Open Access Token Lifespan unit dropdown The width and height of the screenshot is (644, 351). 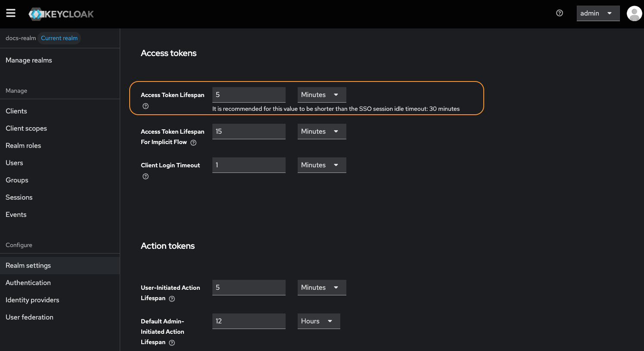click(321, 95)
